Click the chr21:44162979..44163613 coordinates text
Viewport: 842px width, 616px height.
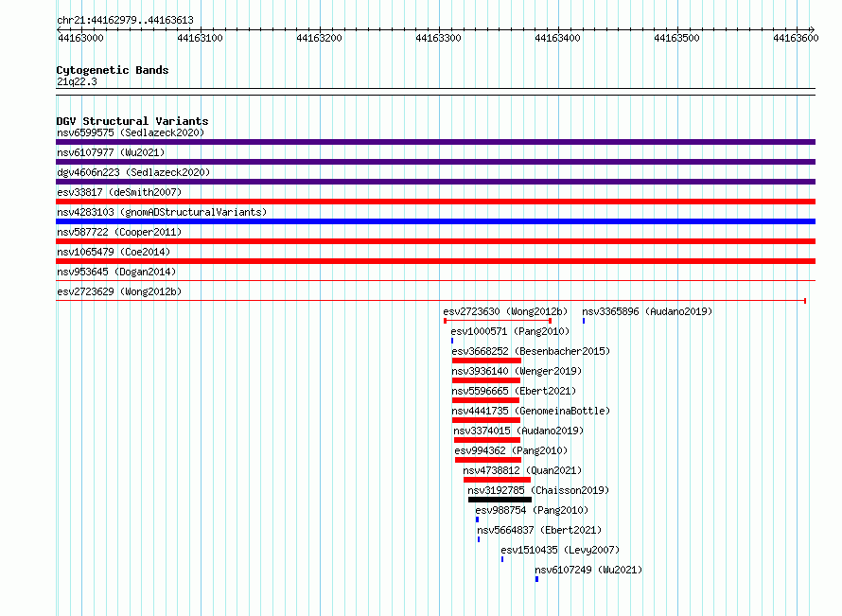coord(125,21)
